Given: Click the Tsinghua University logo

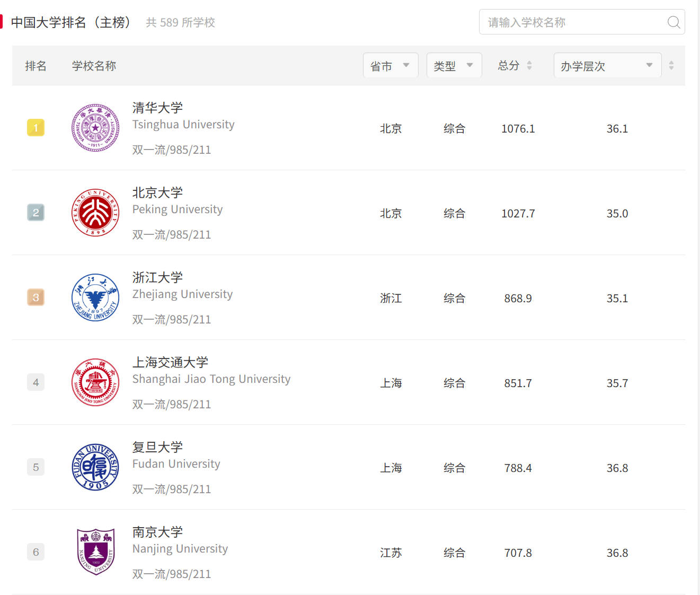Looking at the screenshot, I should 95,128.
